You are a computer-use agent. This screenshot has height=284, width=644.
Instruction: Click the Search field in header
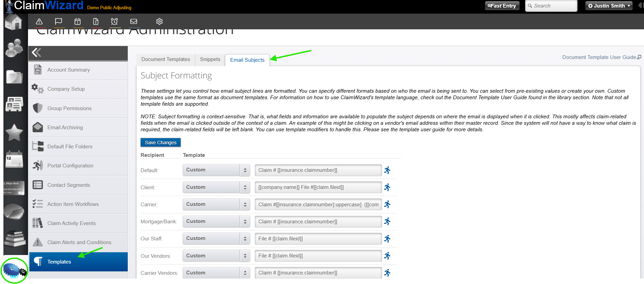[x=551, y=6]
